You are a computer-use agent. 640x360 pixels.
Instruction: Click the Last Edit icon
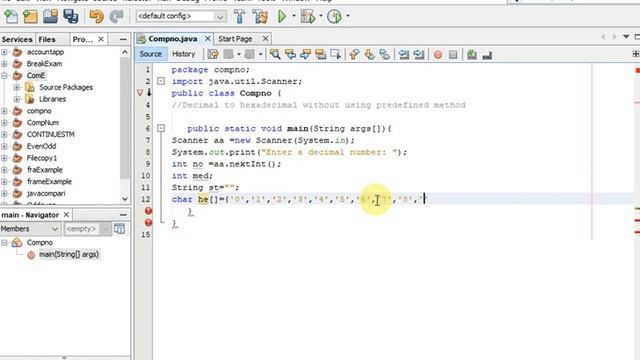point(213,54)
